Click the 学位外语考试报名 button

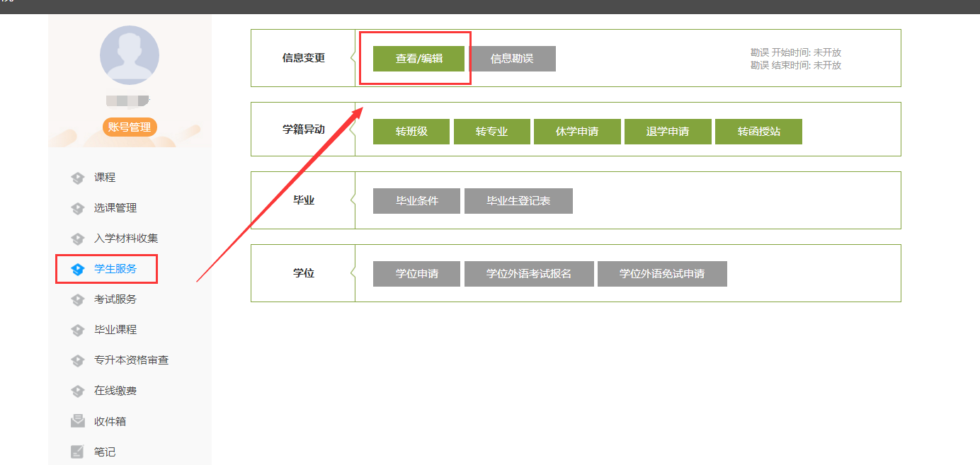(528, 274)
